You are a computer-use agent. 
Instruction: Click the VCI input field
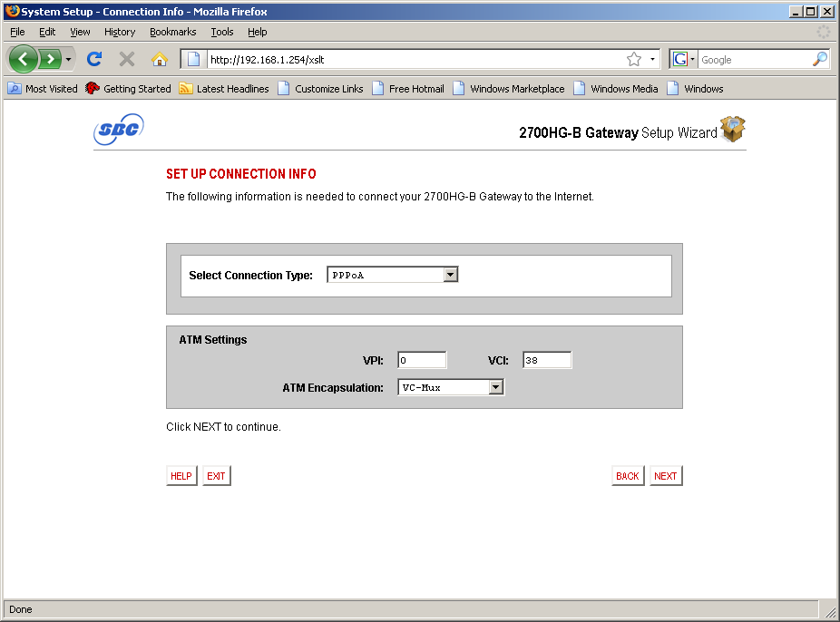(546, 360)
